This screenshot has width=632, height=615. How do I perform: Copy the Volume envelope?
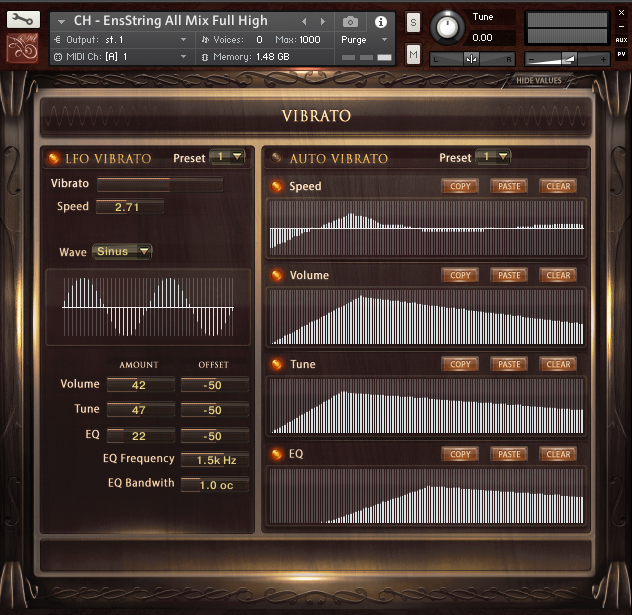(460, 275)
